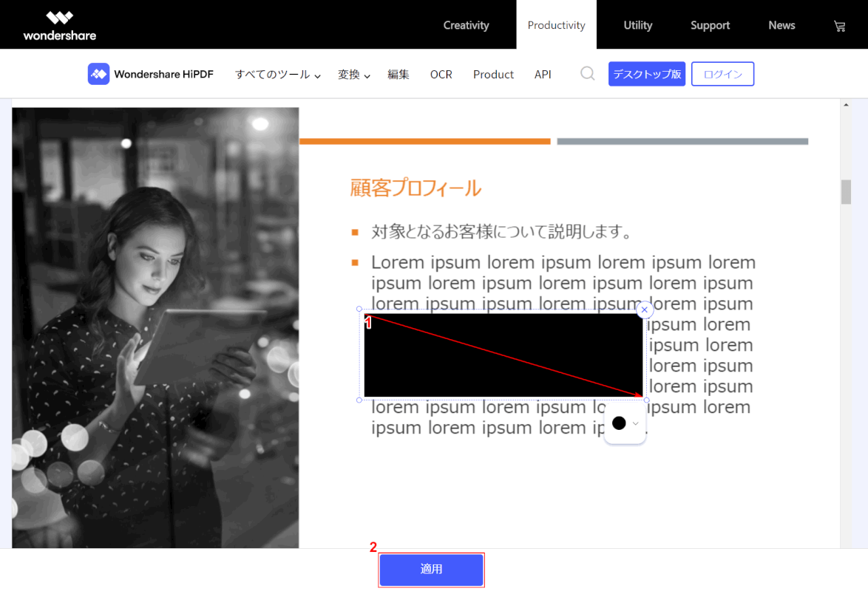Screen dimensions: 868x591
Task: Click the Wondershare HiPDF logo
Action: [x=151, y=74]
